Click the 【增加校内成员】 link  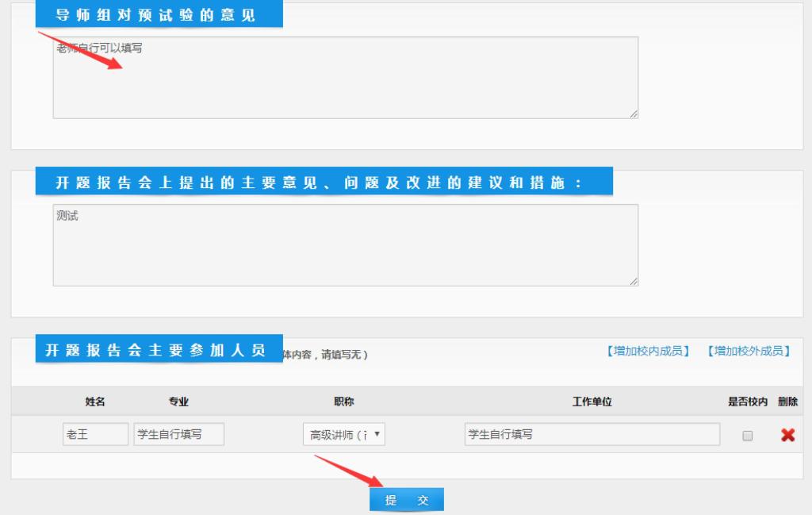647,351
